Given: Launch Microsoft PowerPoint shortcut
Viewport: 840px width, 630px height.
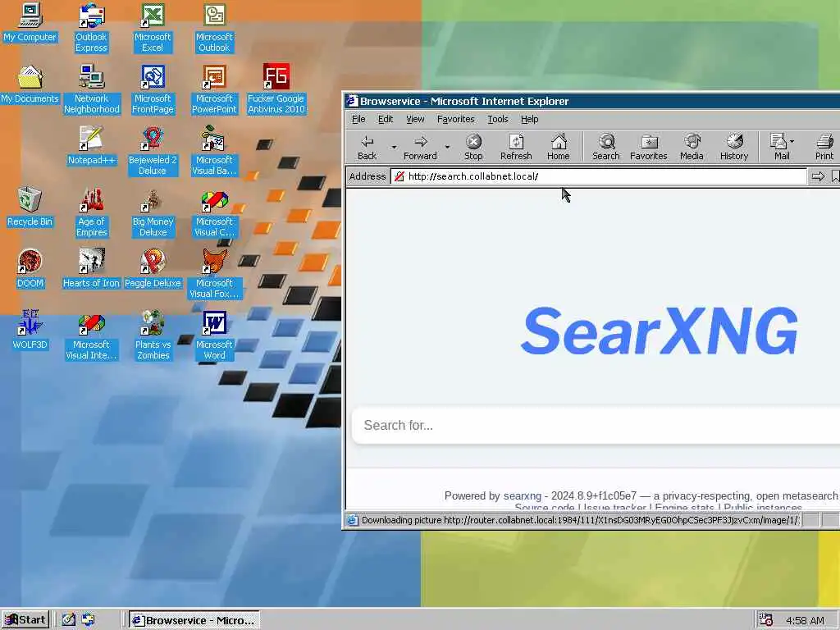Looking at the screenshot, I should [x=214, y=89].
